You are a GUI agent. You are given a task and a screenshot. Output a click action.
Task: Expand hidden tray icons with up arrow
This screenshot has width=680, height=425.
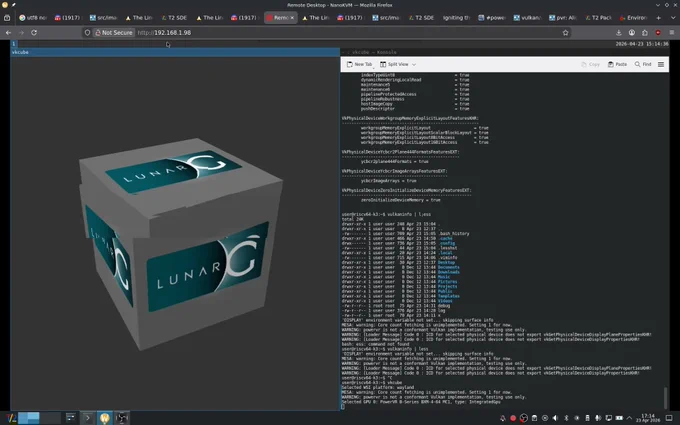coord(629,418)
